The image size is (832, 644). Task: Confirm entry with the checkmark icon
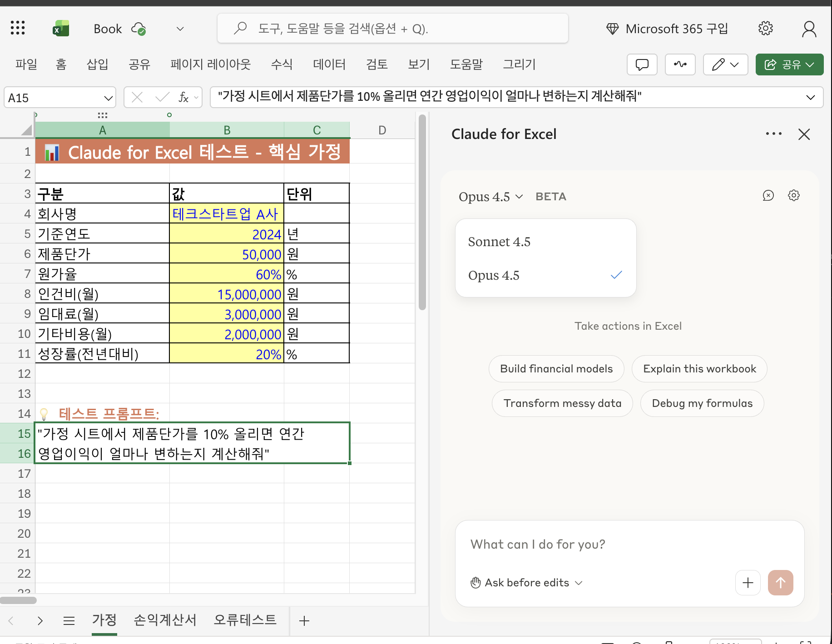(x=162, y=97)
